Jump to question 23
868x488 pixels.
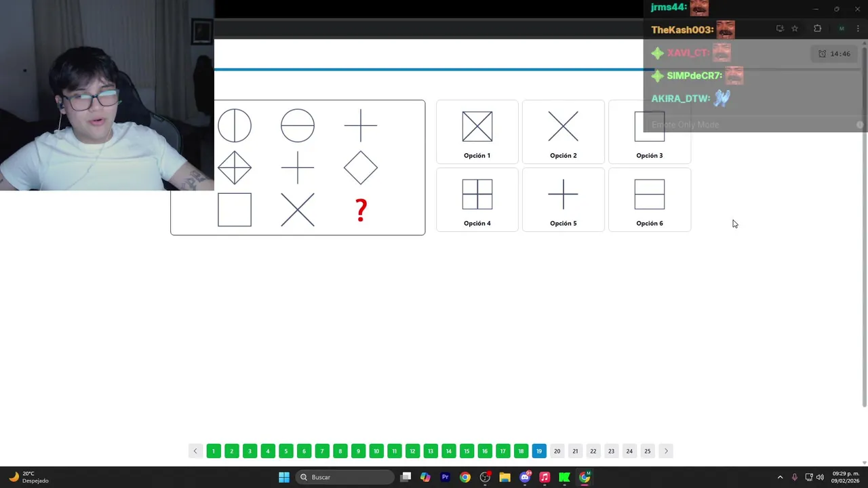point(611,451)
